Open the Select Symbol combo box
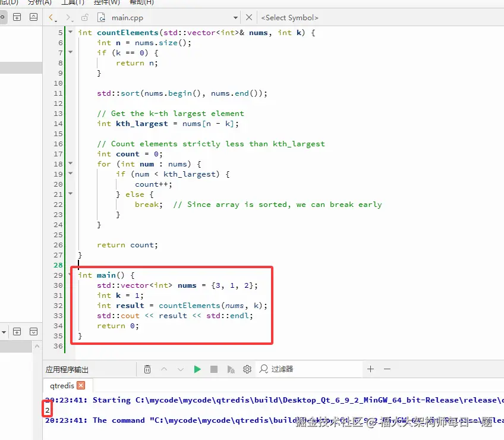The height and width of the screenshot is (440, 504). [x=289, y=18]
